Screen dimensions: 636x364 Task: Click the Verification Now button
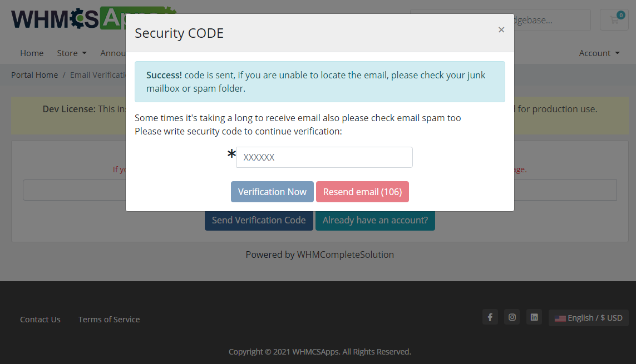click(272, 192)
